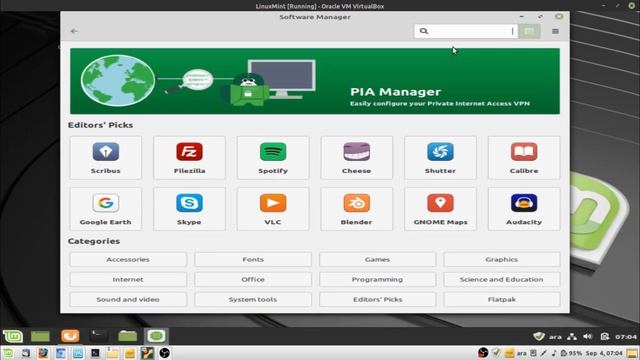
Task: Browse the Internet category
Action: [x=128, y=280]
